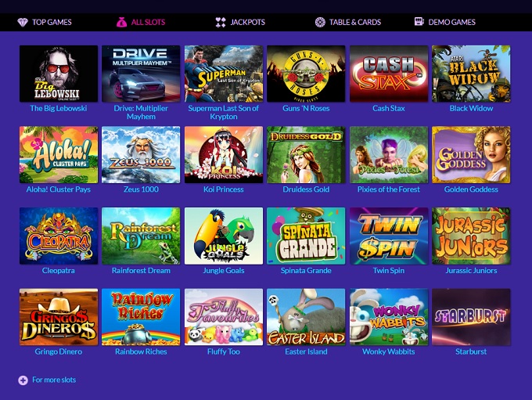Open the Guns 'N Roses game image

[306, 74]
